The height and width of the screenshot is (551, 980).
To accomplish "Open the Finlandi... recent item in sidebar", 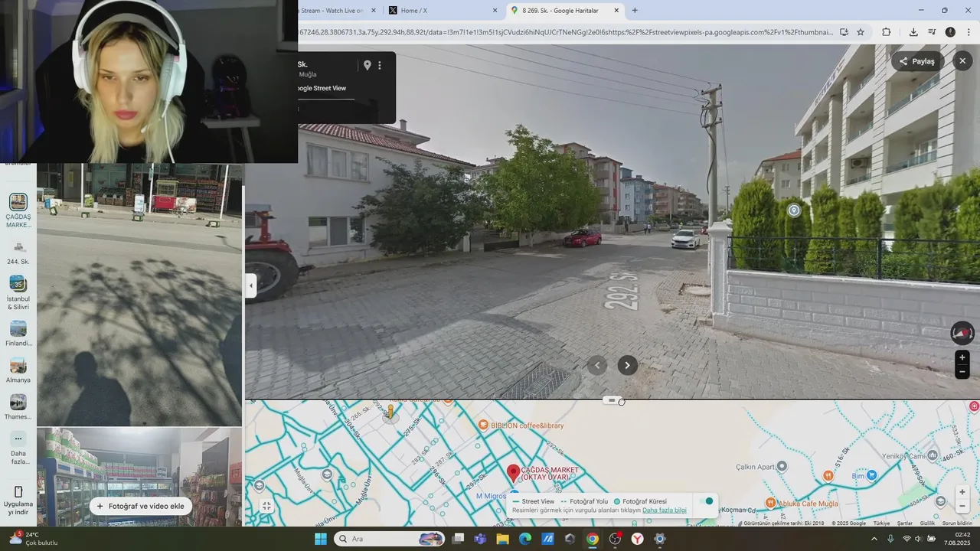I will [x=18, y=334].
